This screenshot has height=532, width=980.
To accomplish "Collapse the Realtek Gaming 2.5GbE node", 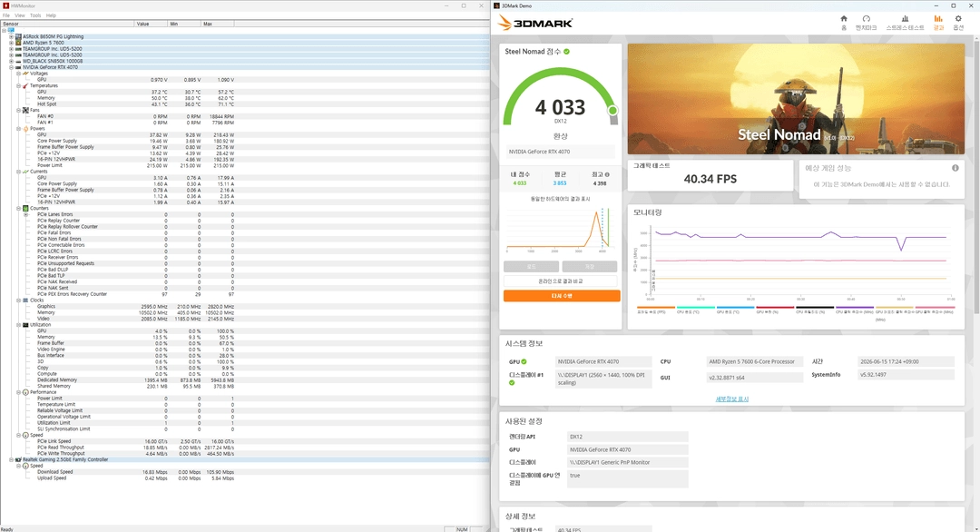I will point(11,459).
